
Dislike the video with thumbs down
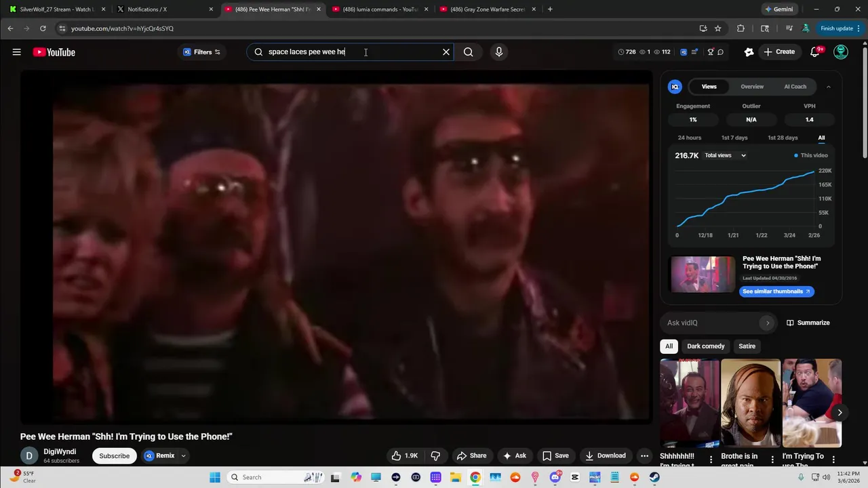[436, 455]
